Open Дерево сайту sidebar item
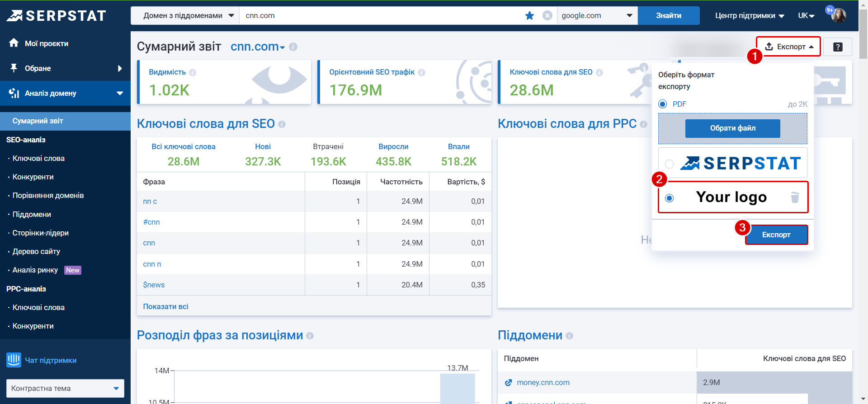 (x=36, y=251)
